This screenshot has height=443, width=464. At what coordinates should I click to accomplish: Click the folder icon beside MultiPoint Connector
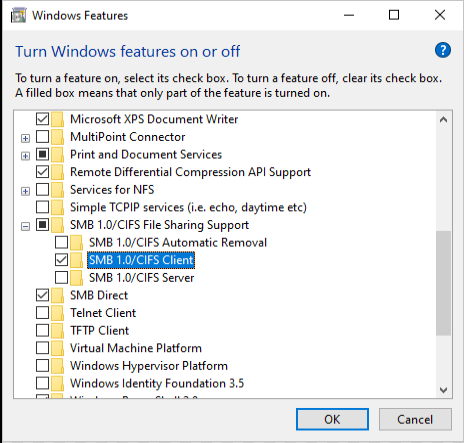click(58, 137)
